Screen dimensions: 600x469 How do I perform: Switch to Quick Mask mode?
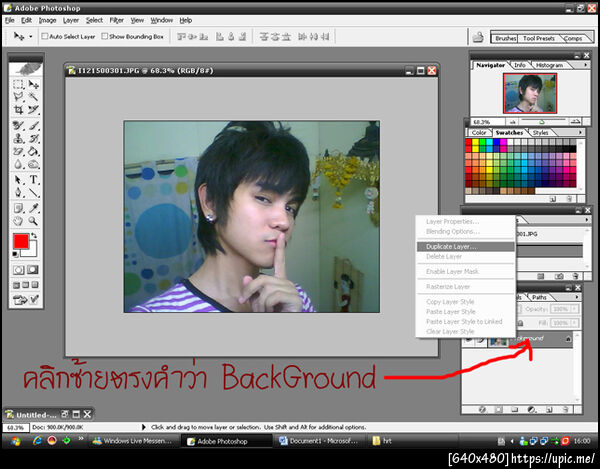click(33, 270)
